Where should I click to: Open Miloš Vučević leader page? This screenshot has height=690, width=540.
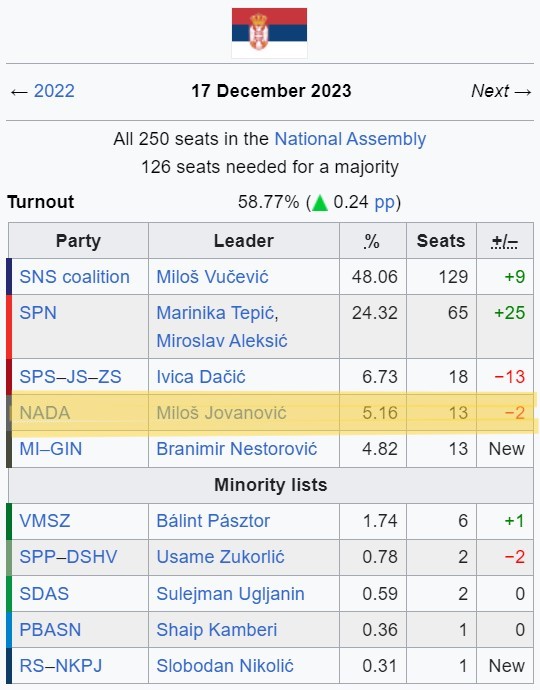(x=212, y=277)
